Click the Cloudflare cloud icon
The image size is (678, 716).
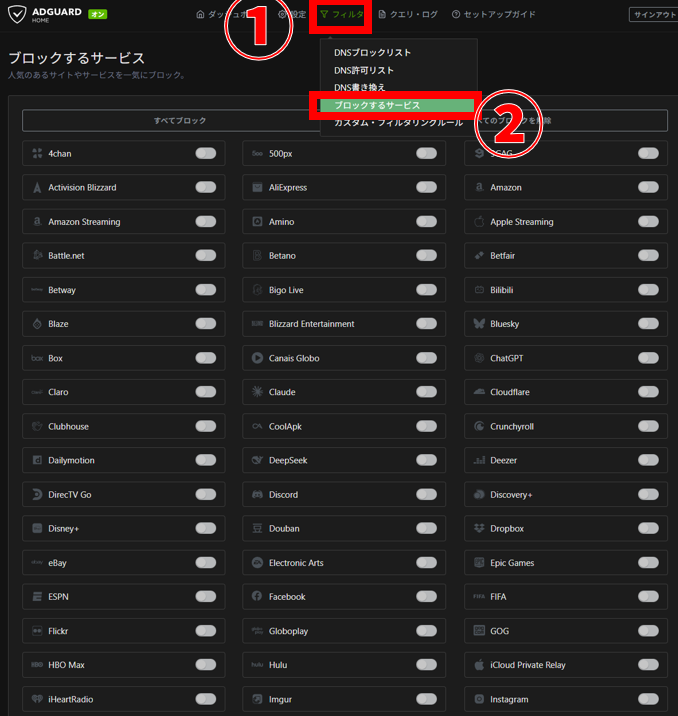(479, 392)
